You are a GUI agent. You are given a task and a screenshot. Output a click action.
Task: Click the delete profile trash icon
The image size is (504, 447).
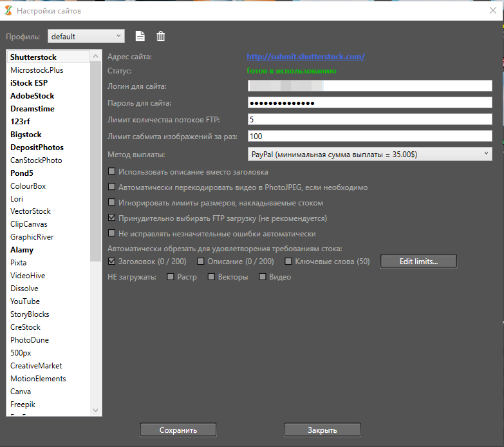[x=161, y=36]
